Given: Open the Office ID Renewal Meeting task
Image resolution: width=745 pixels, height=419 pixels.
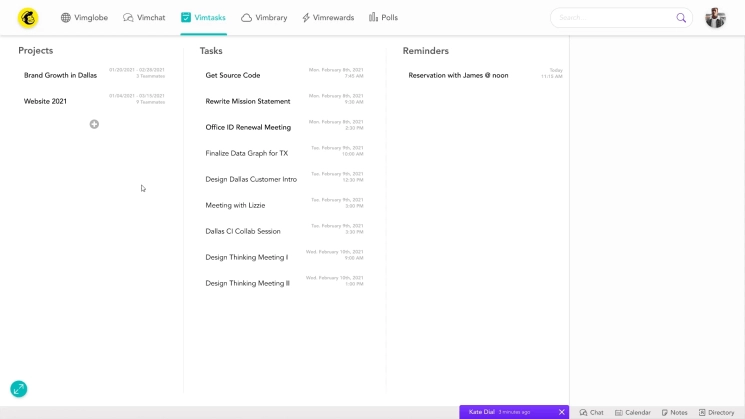Looking at the screenshot, I should (248, 127).
